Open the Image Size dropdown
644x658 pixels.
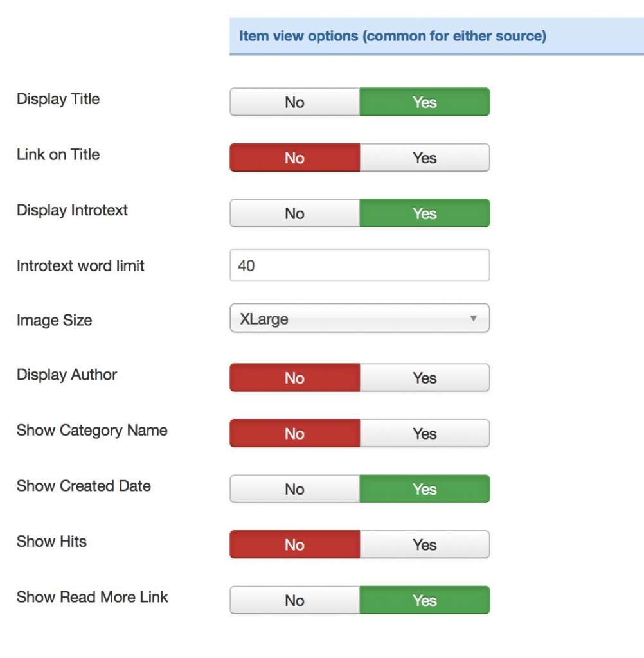click(x=359, y=319)
